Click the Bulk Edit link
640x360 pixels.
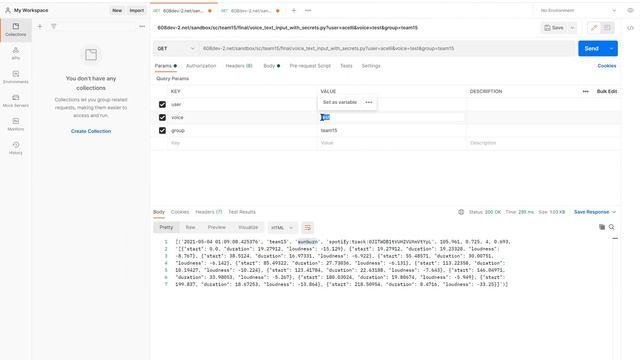click(x=607, y=91)
